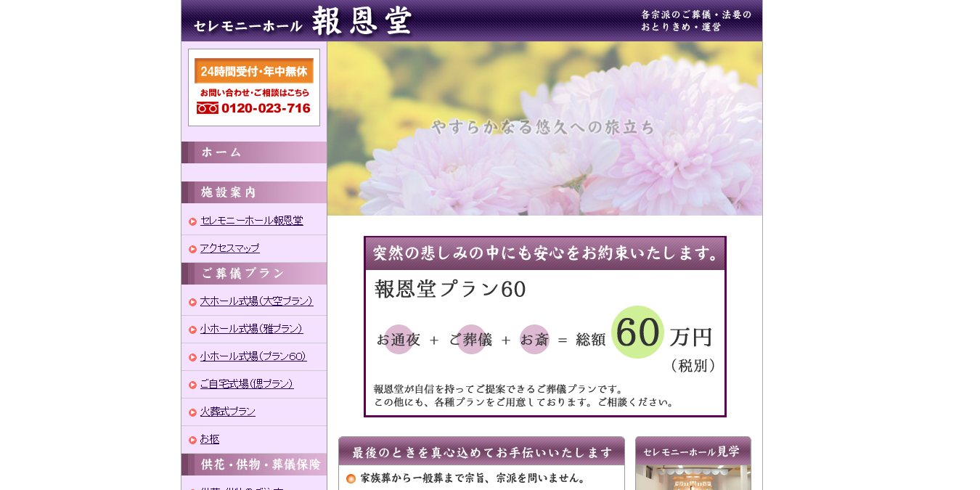980x490 pixels.
Task: Click the chrysanthemum hero image
Action: coord(544,128)
